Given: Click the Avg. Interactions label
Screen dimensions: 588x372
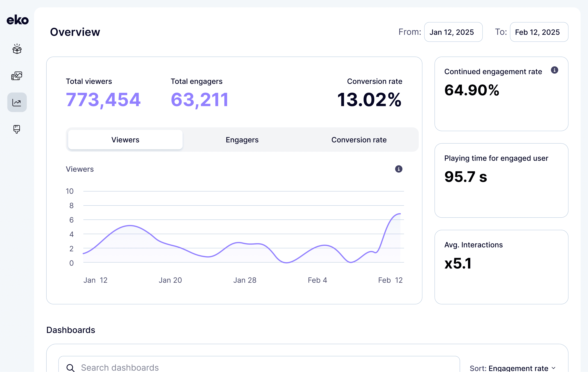Looking at the screenshot, I should 473,245.
